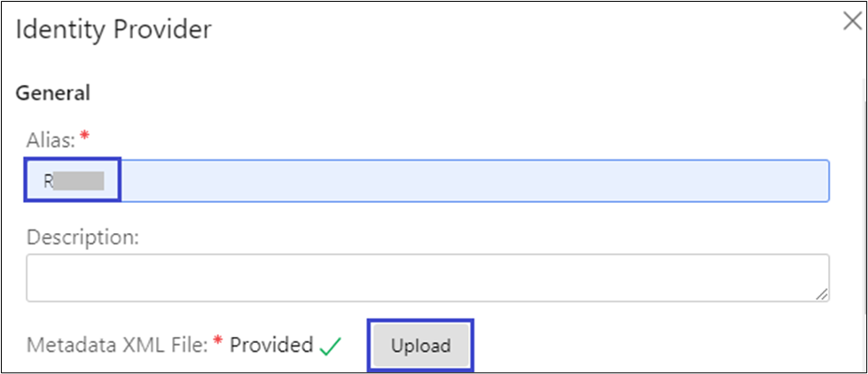Screen dimensions: 868x374
Task: Close the Identity Provider dialog
Action: click(x=851, y=23)
